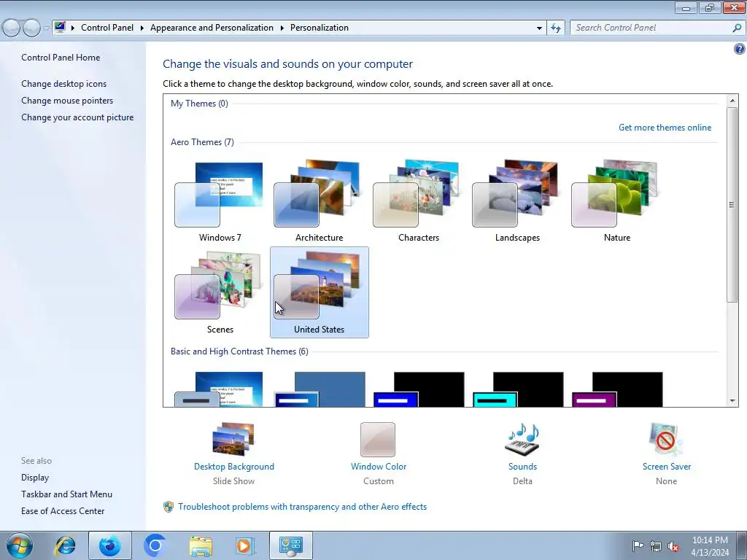
Task: Click the taskbar clock showing 10:14 PM
Action: click(710, 546)
